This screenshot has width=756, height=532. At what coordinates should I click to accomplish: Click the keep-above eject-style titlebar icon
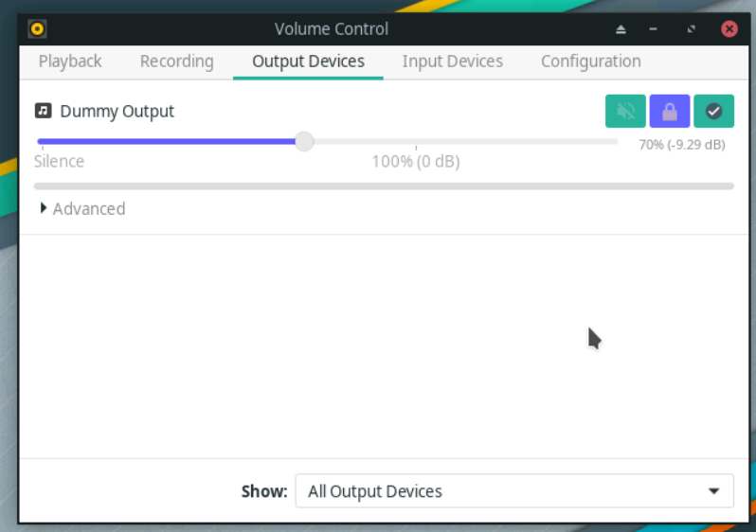tap(621, 29)
